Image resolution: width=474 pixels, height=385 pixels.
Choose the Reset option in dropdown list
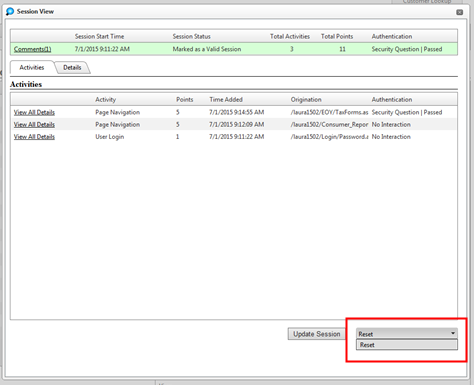(x=407, y=345)
